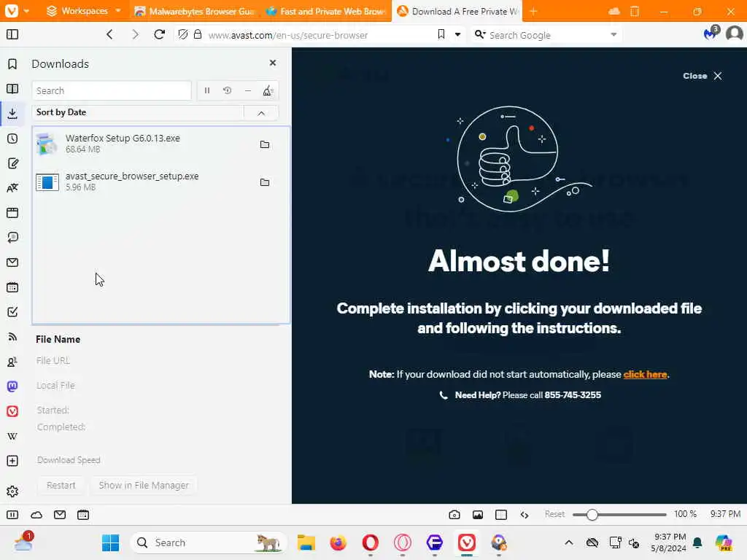747x560 pixels.
Task: Toggle side panel visibility in toolbar
Action: click(12, 34)
